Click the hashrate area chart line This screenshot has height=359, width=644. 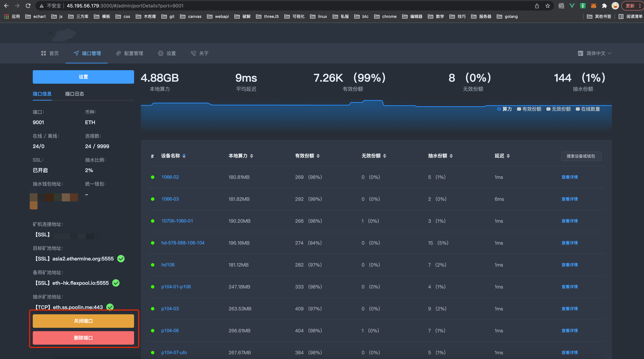[275, 105]
